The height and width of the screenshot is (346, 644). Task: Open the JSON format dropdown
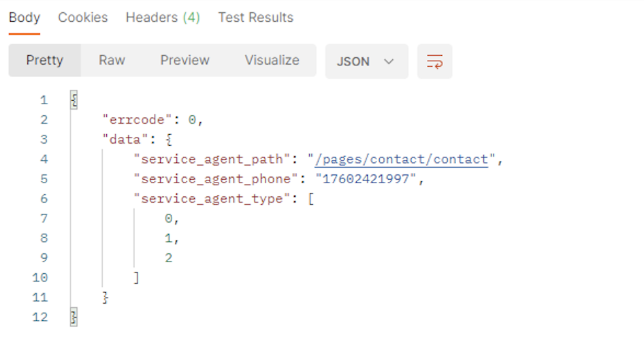click(x=367, y=61)
